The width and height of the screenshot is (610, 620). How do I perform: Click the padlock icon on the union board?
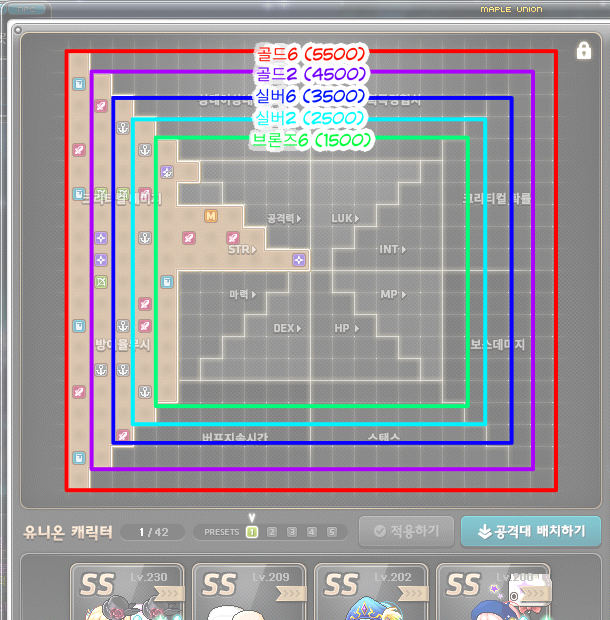coord(584,51)
